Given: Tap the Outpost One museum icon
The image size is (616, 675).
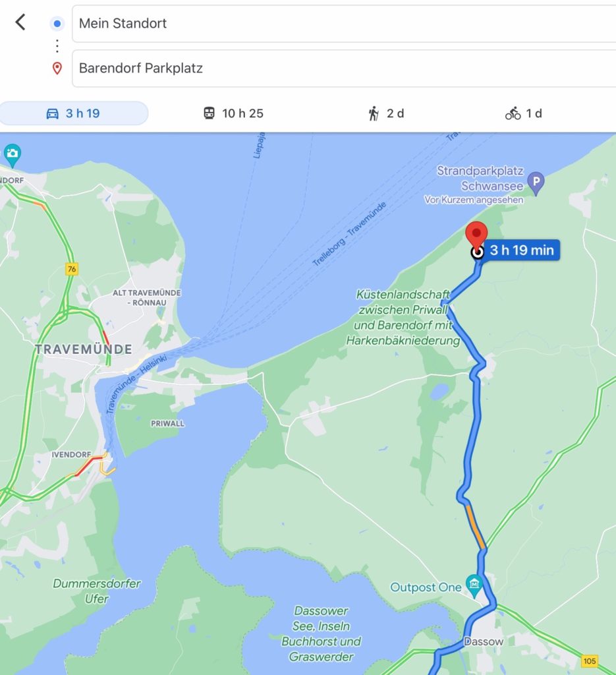Looking at the screenshot, I should [474, 586].
